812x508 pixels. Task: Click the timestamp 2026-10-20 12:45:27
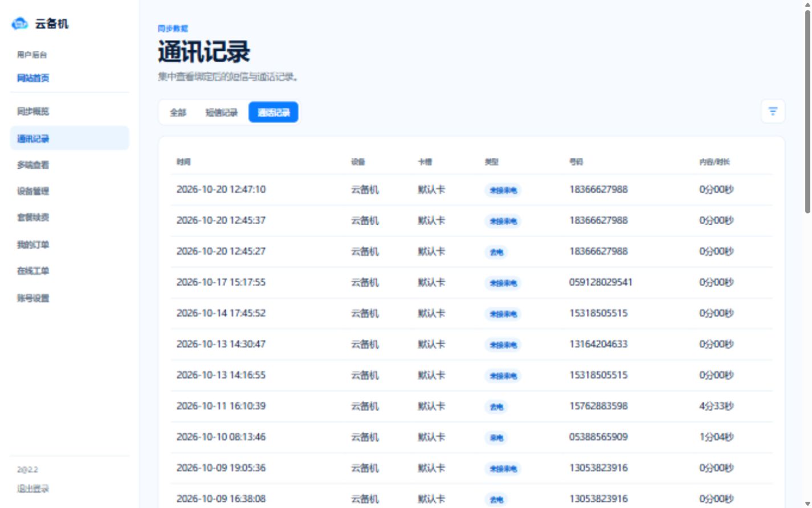[x=221, y=251]
